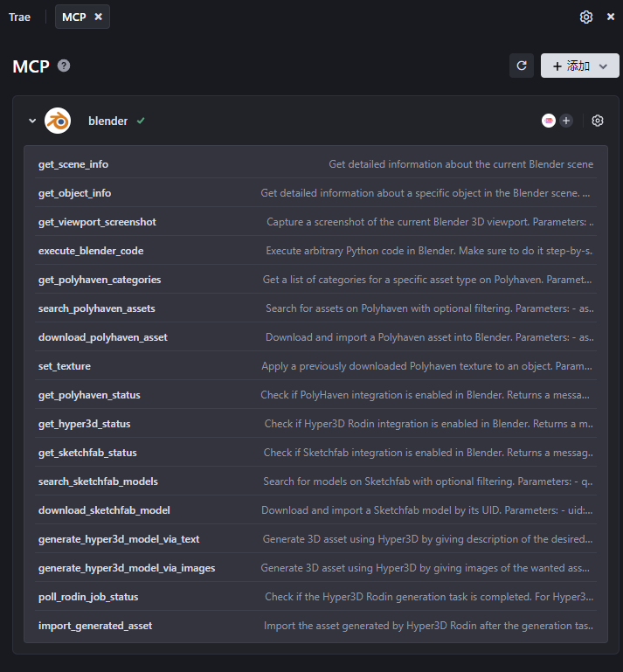Click the get_scene_info tool entry
Screen dimensions: 623x672
[x=73, y=164]
